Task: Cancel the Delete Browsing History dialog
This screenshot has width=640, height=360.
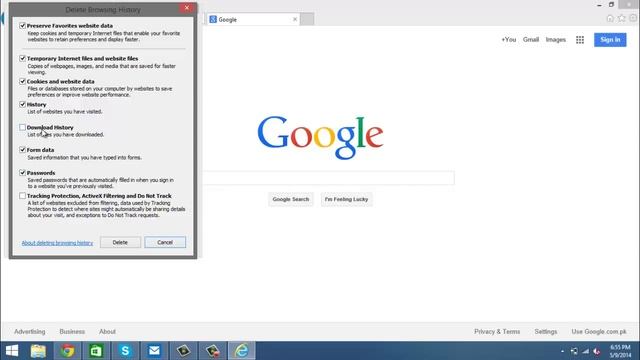Action: [165, 242]
